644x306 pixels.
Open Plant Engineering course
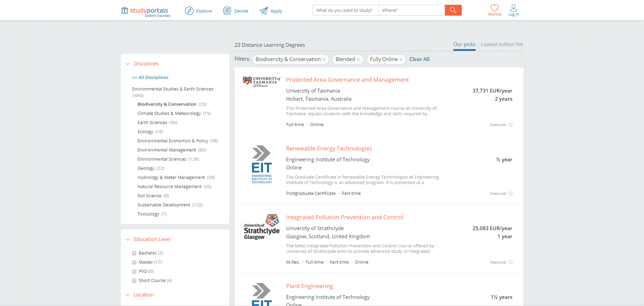click(x=309, y=286)
